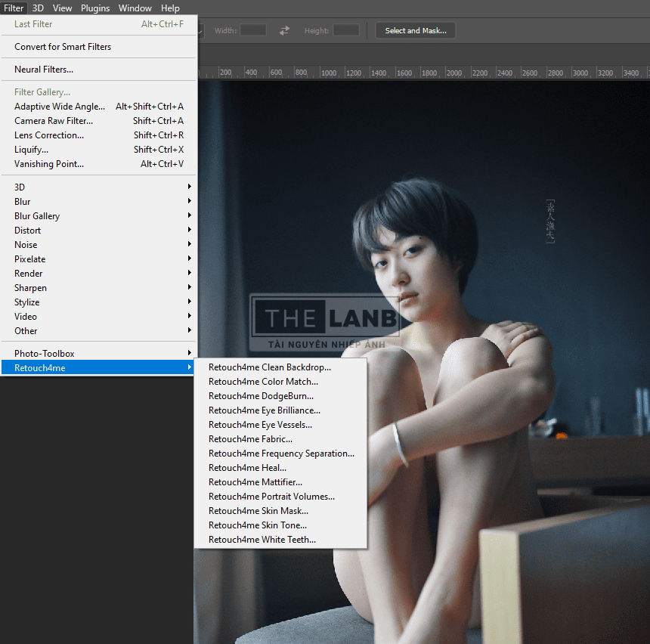Expand the Blur Gallery submenu
This screenshot has height=644, width=650.
99,216
